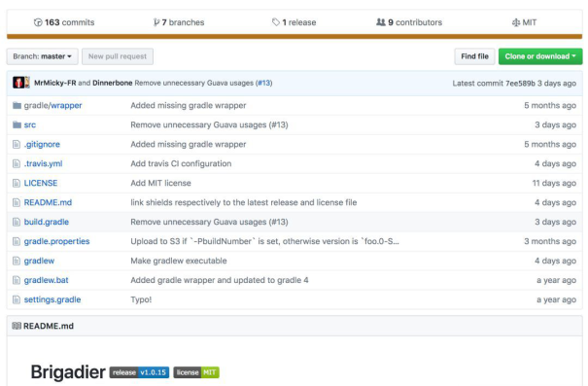Open the gradle/wrapper folder
Image resolution: width=588 pixels, height=386 pixels.
(x=52, y=105)
